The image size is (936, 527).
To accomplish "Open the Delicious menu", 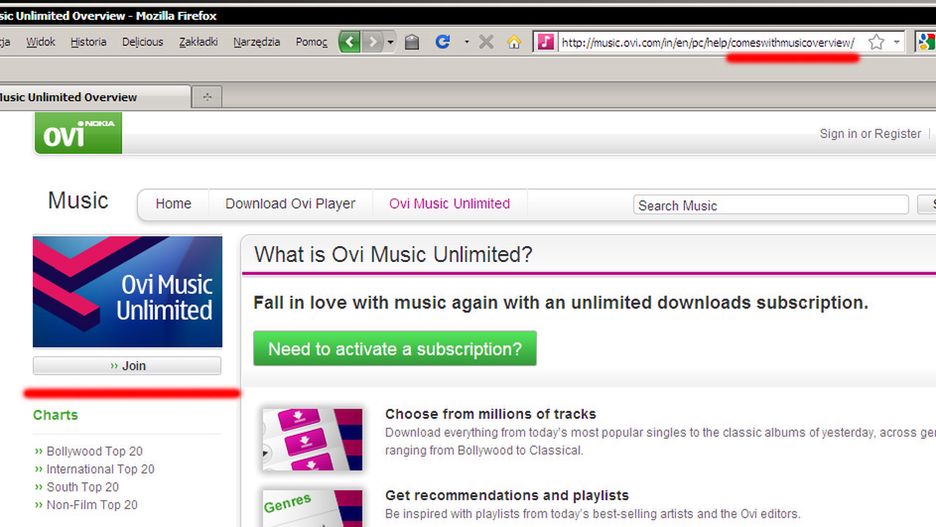I will click(x=143, y=42).
